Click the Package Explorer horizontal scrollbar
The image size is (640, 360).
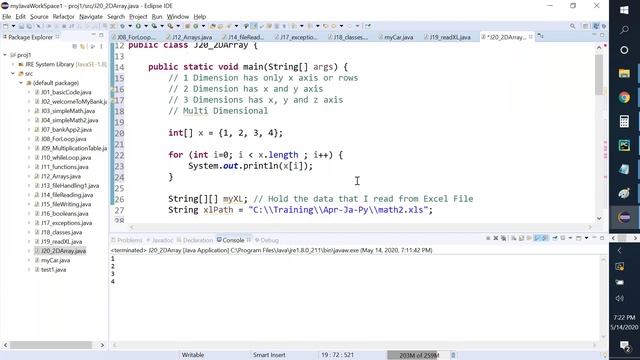tap(51, 345)
